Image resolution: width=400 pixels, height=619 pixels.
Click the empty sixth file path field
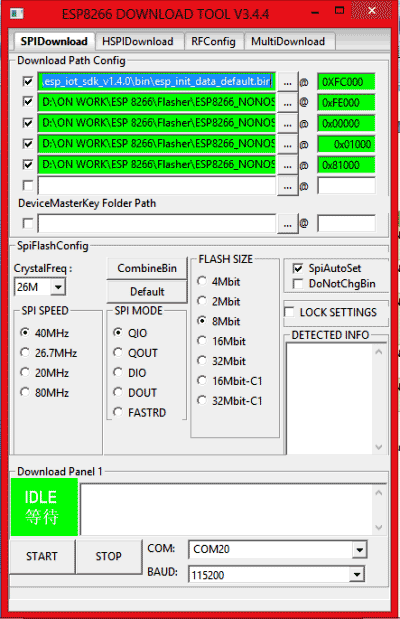[157, 186]
